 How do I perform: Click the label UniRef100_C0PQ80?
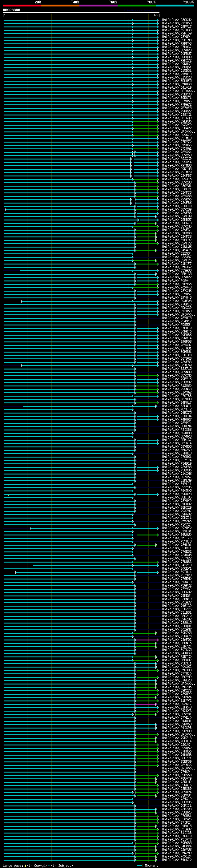coord(176,57)
